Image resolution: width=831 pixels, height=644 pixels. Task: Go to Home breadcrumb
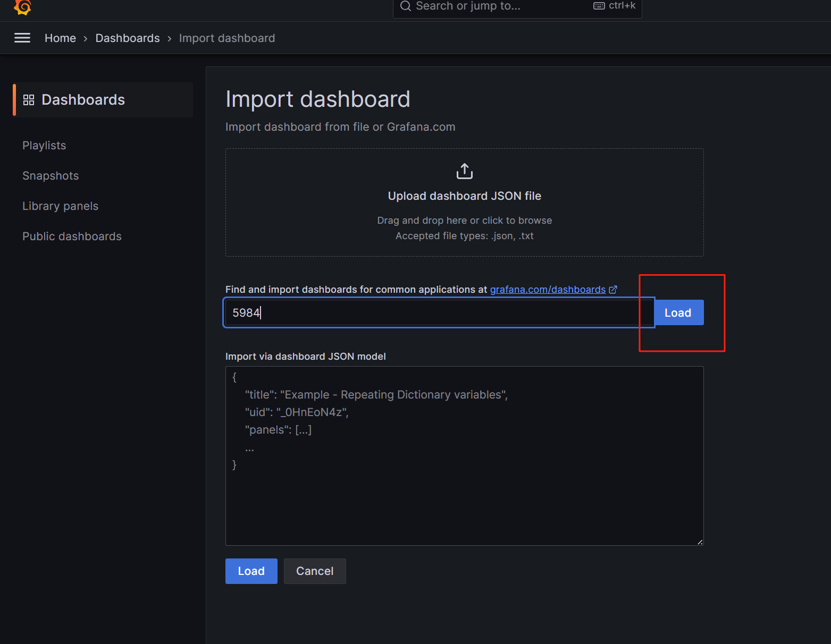coord(60,38)
